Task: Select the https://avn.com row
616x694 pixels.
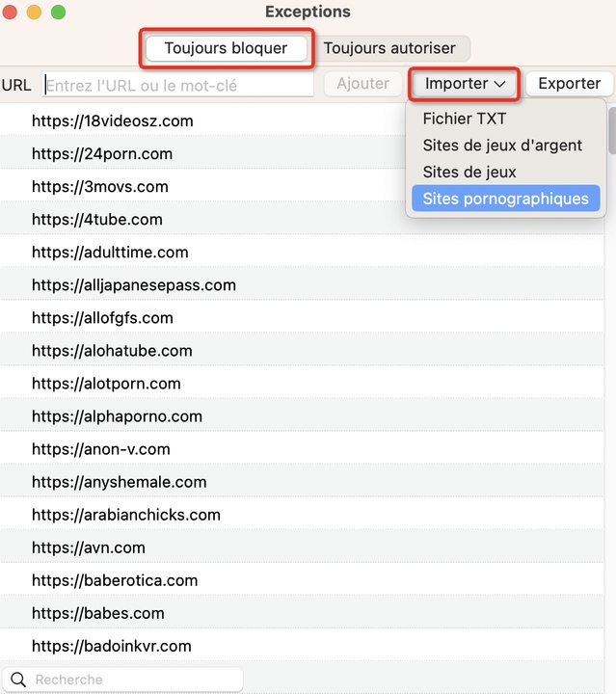Action: click(303, 547)
